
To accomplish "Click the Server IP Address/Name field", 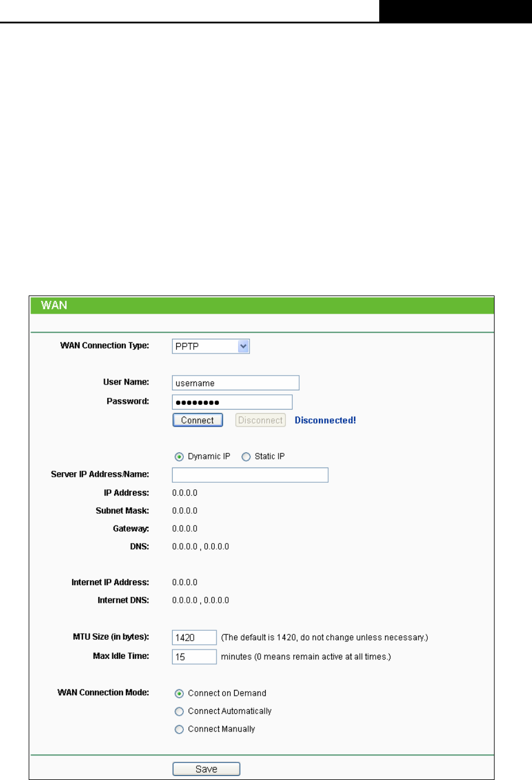I will click(x=250, y=475).
